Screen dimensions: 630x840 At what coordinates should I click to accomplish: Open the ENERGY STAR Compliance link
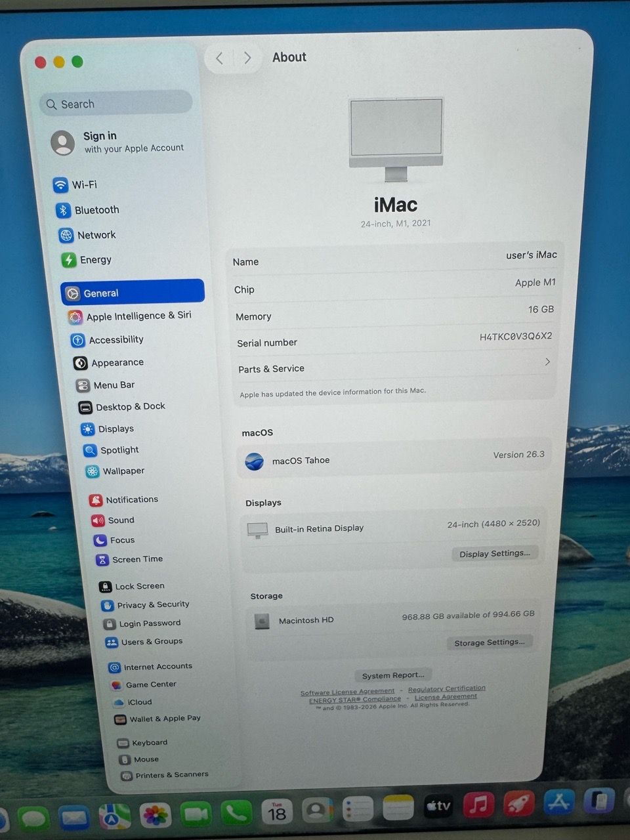pyautogui.click(x=355, y=700)
